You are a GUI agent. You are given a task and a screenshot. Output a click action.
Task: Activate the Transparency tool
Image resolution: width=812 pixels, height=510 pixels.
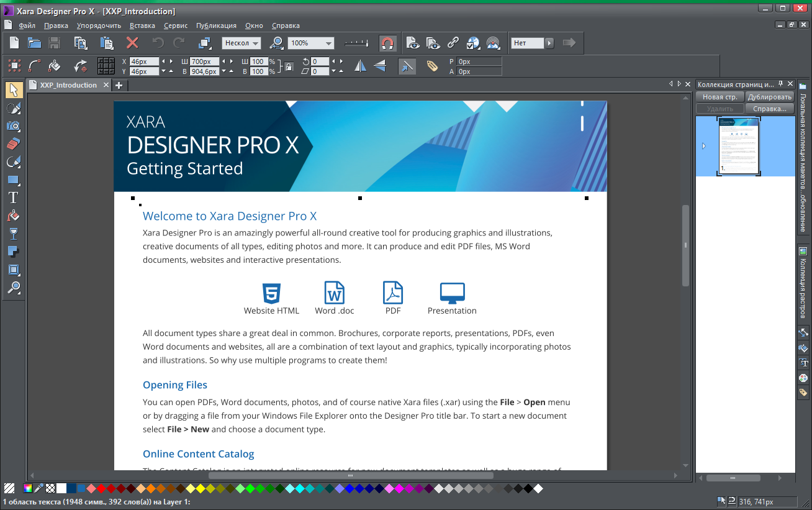pyautogui.click(x=14, y=234)
